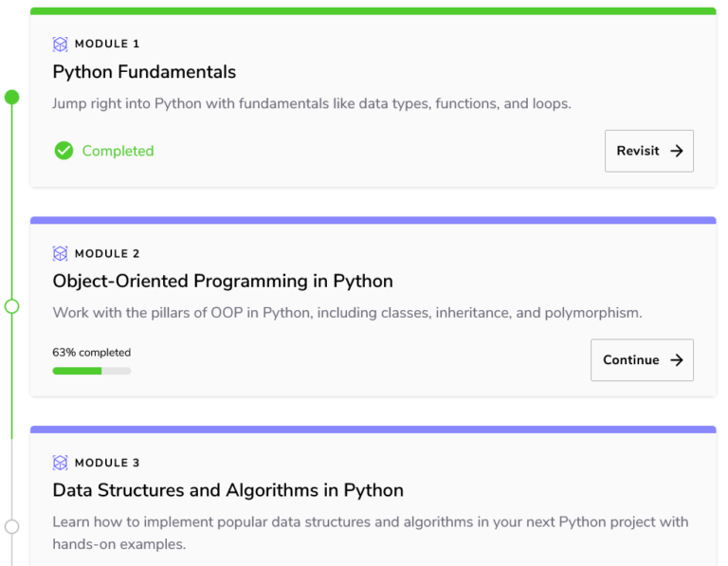Open Data Structures and Algorithms in Python

pyautogui.click(x=227, y=491)
